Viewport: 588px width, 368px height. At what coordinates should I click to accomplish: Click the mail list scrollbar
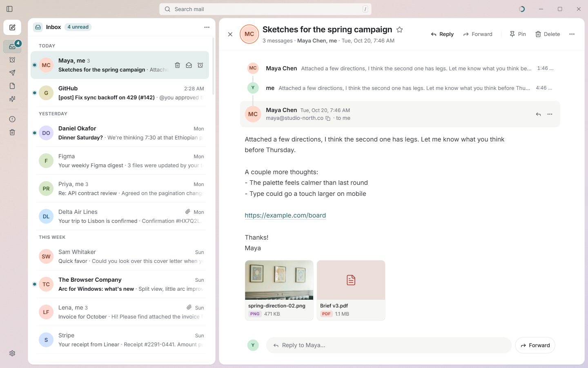pyautogui.click(x=213, y=66)
